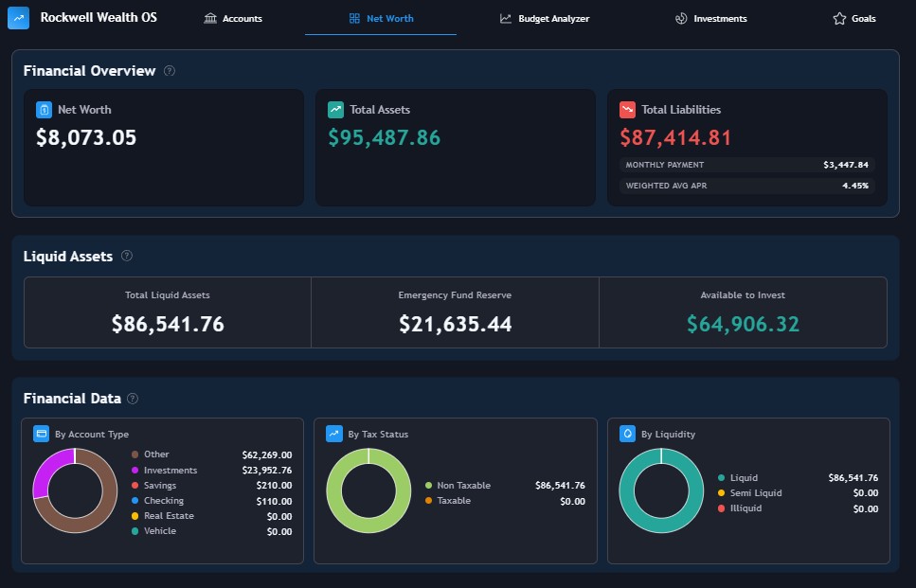916x588 pixels.
Task: Click the By Account Type donut chart
Action: click(75, 490)
